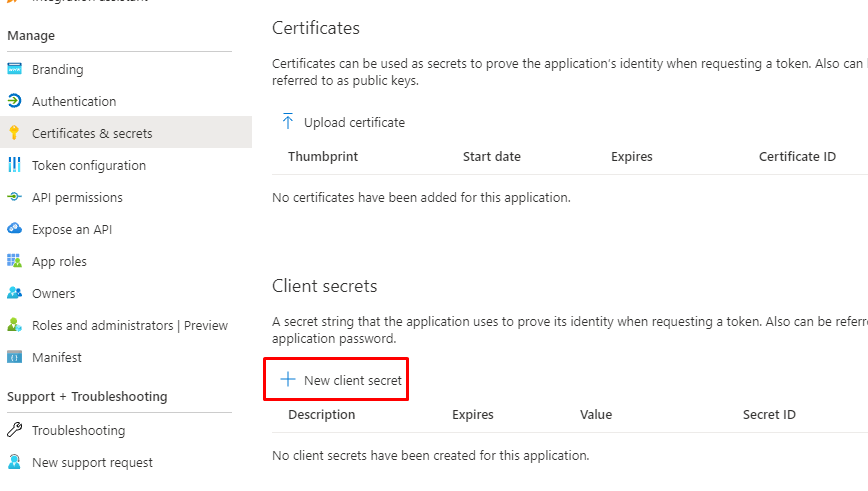Click Upload certificate
Image resolution: width=868 pixels, height=491 pixels.
click(354, 122)
